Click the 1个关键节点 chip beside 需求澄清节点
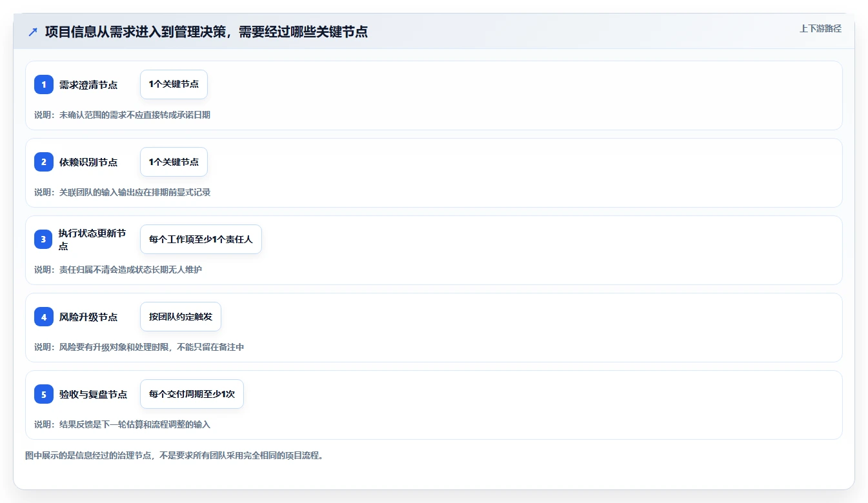This screenshot has width=868, height=503. point(174,84)
